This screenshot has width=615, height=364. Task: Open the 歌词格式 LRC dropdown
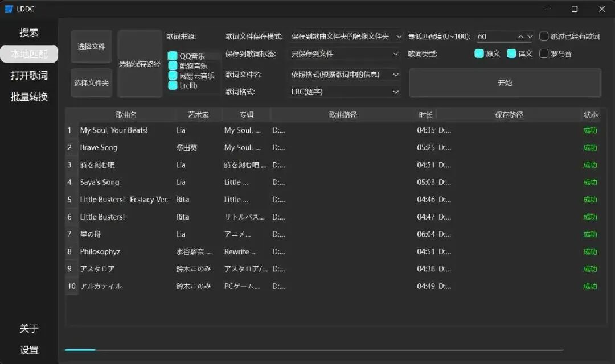click(x=345, y=92)
